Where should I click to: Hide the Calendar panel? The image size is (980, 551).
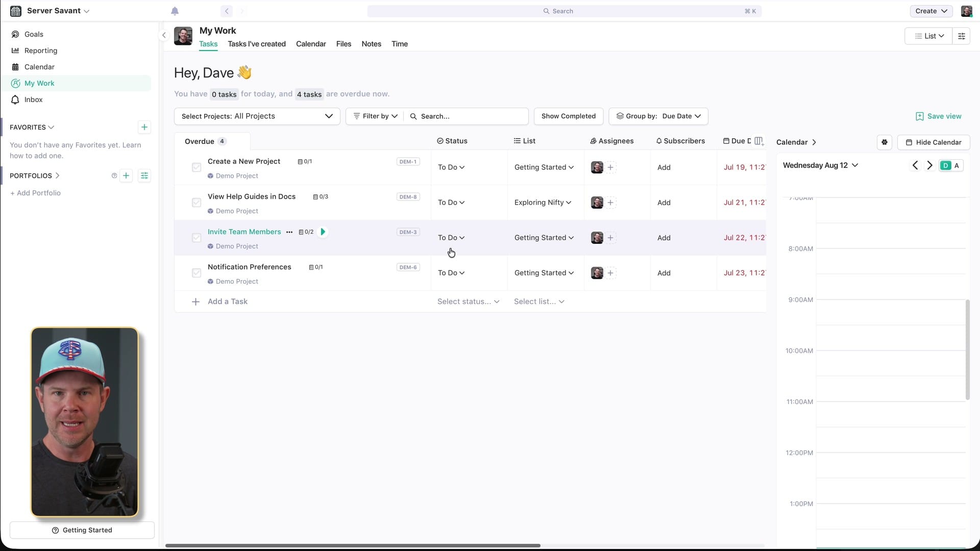pyautogui.click(x=934, y=142)
